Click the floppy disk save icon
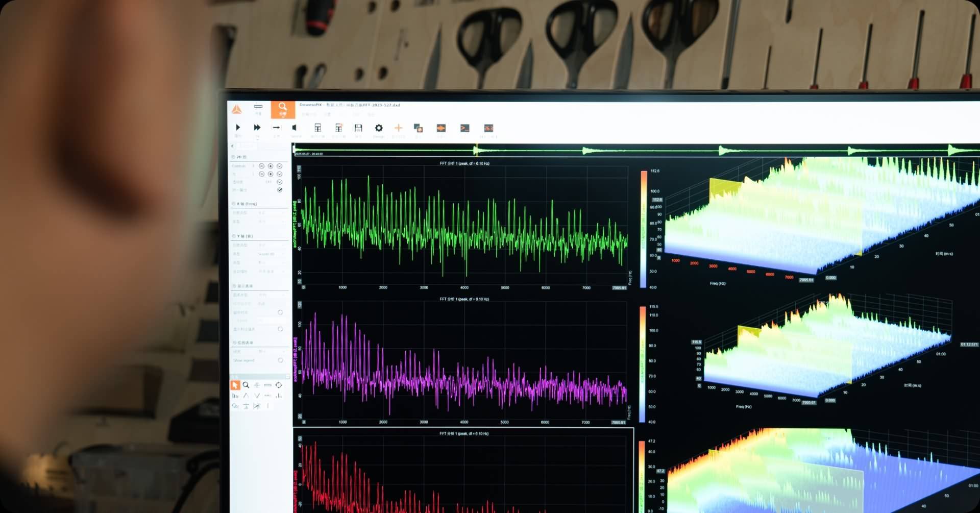Viewport: 980px width, 513px height. point(358,128)
